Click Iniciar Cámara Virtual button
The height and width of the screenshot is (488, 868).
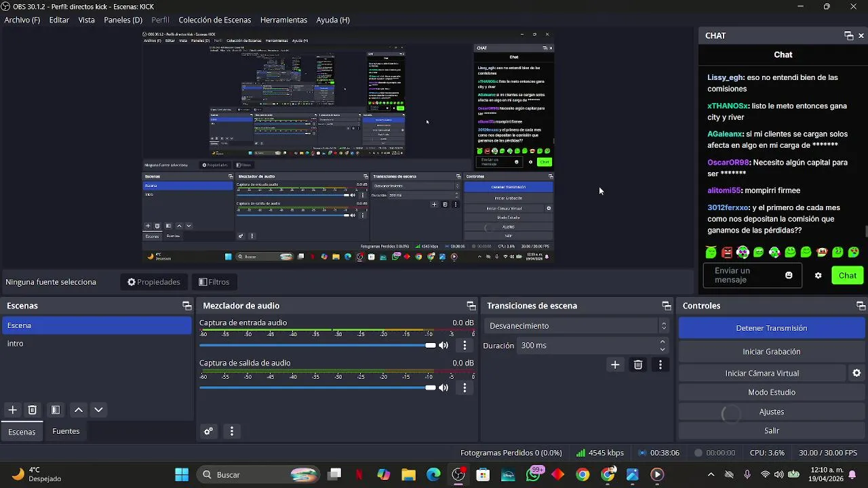pos(762,373)
